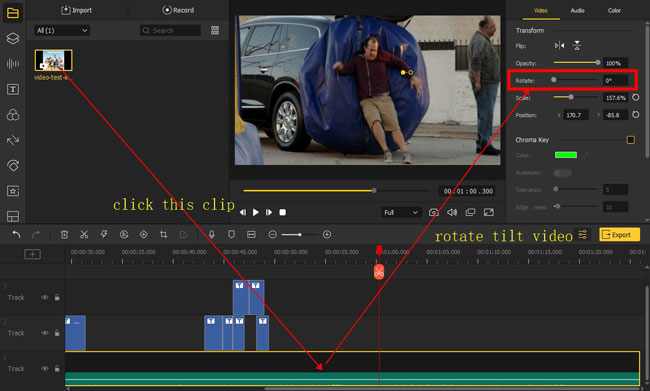
Task: Click the Import button
Action: coord(77,10)
